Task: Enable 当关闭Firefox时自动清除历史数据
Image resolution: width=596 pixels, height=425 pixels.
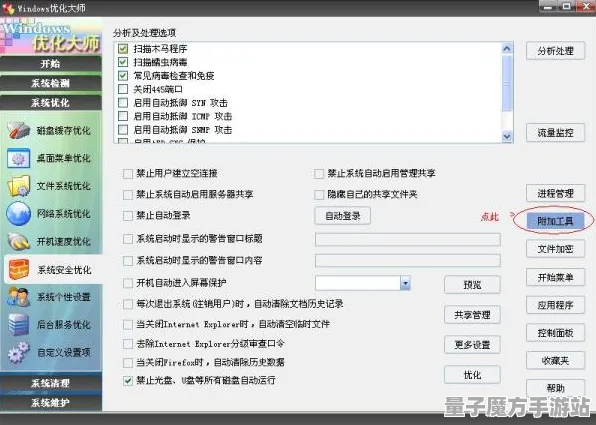Action: point(128,362)
